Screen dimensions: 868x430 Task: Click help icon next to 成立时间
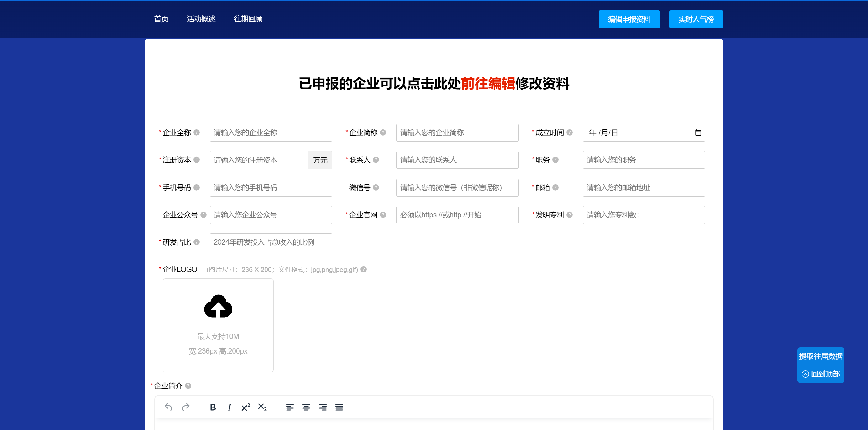pos(570,132)
